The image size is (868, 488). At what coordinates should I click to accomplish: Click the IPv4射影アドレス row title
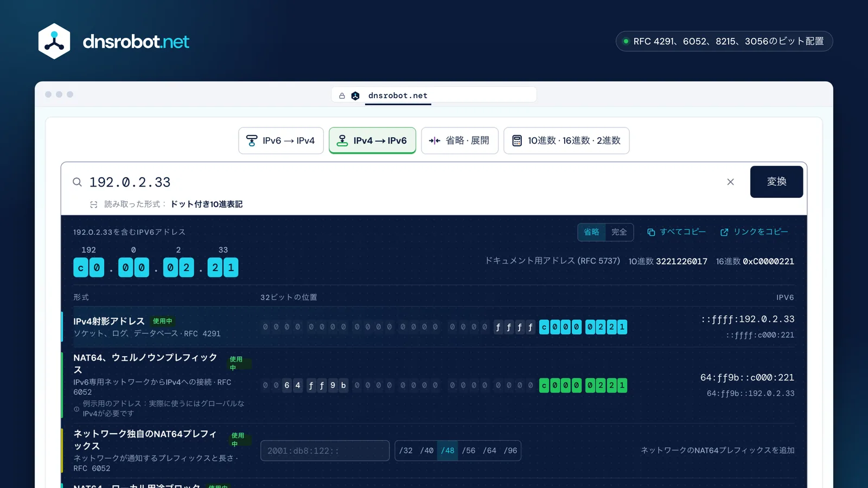109,321
